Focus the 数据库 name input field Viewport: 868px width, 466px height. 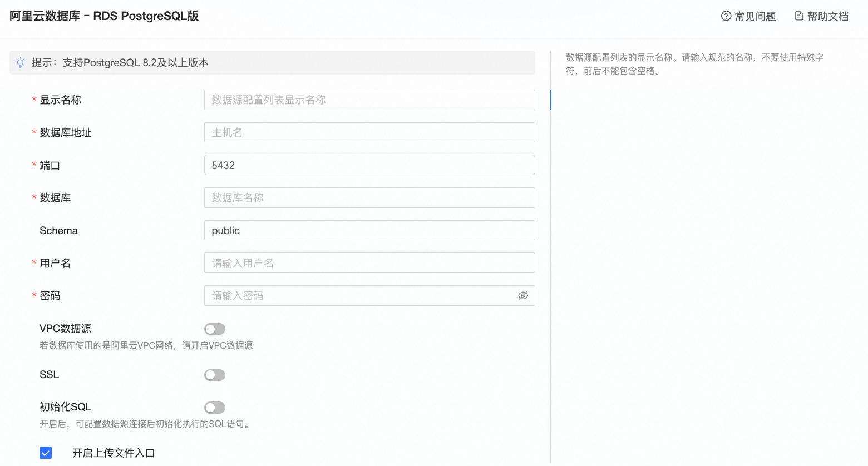(369, 198)
